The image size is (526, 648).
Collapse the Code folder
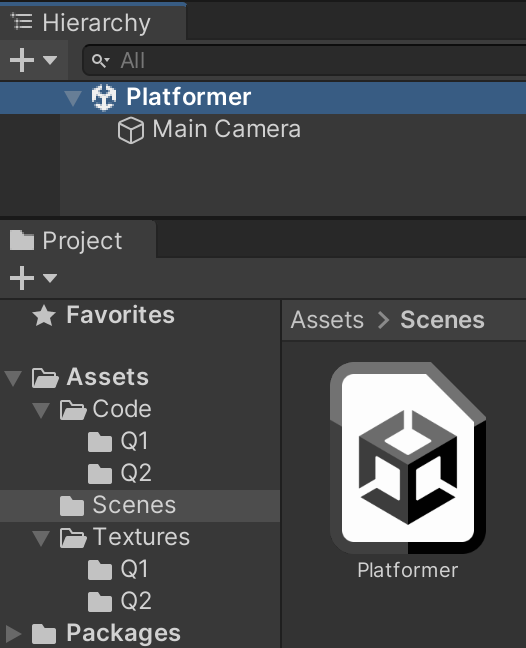click(41, 410)
